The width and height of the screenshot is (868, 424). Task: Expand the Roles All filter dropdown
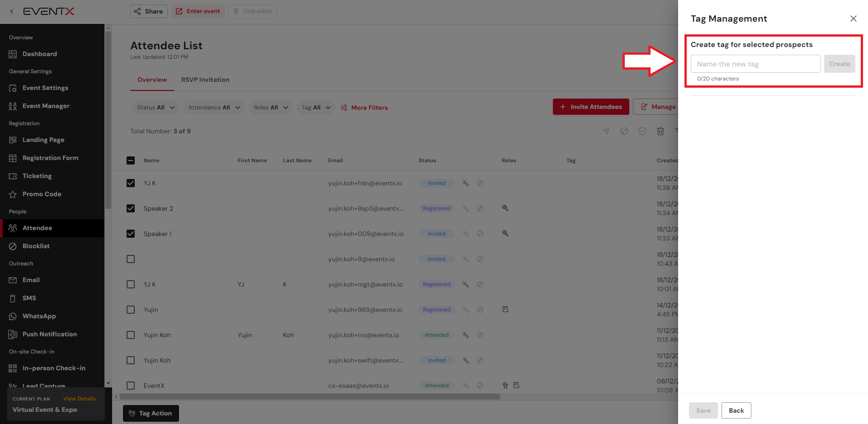pos(270,108)
